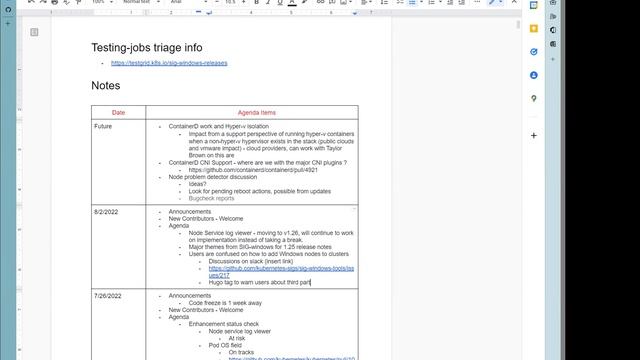Open Google Tasks side panel
The image size is (640, 360).
(x=533, y=52)
